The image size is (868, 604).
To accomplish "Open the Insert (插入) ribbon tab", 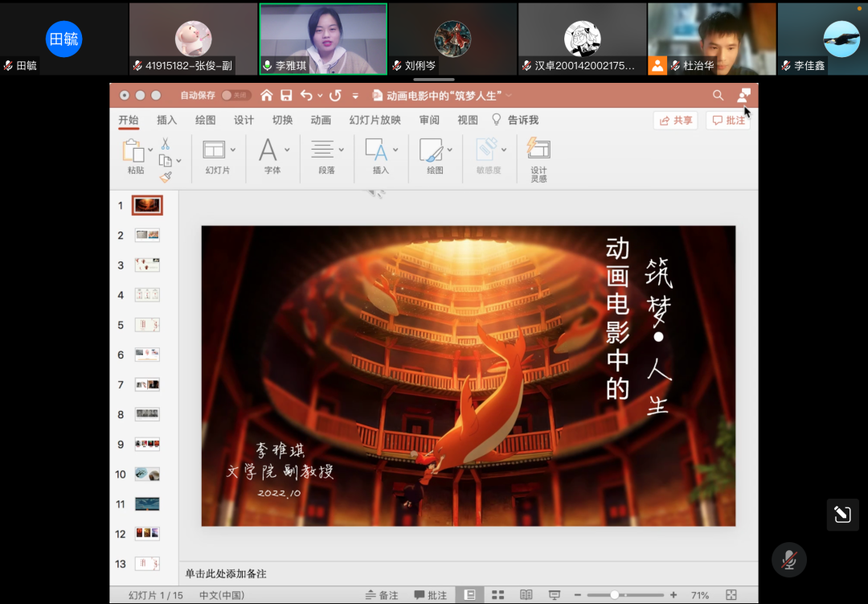I will tap(167, 120).
